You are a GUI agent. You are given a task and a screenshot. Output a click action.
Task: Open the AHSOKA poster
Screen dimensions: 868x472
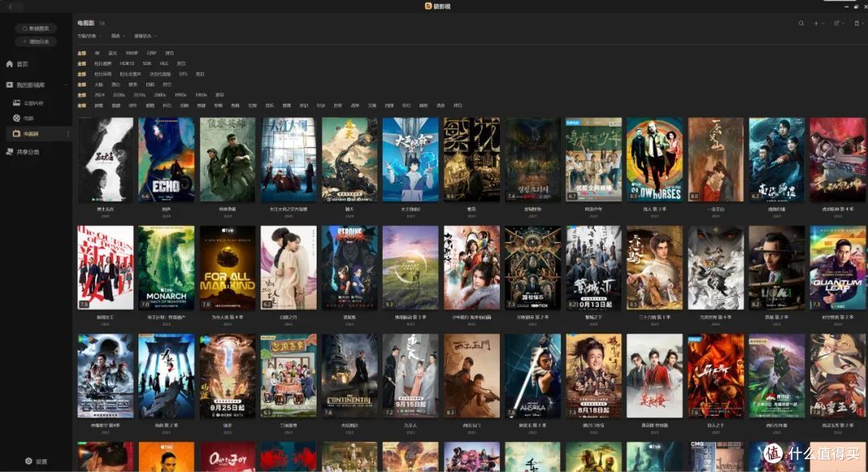[533, 376]
